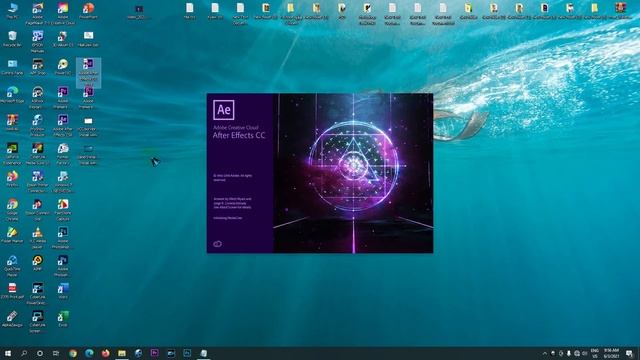
Task: Select the QuickTime Player desktop shortcut
Action: [x=12, y=266]
